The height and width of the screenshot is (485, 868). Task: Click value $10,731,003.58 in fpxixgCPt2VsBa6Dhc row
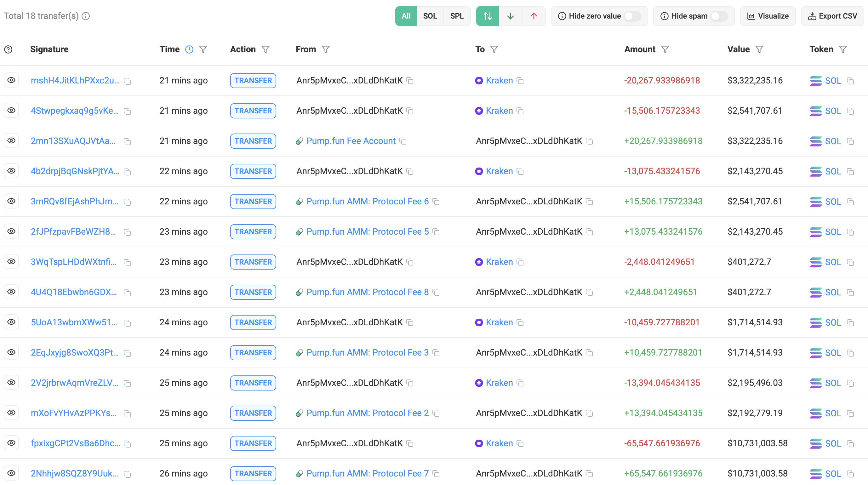(757, 443)
